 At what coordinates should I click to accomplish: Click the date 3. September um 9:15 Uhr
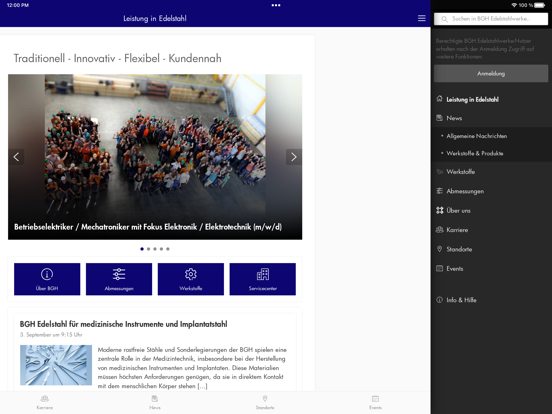coord(51,334)
